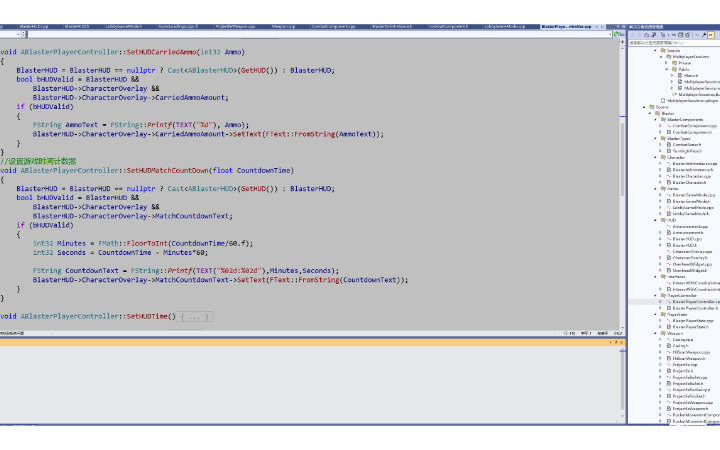Select the Game folder node
720x450 pixels.
(x=672, y=188)
